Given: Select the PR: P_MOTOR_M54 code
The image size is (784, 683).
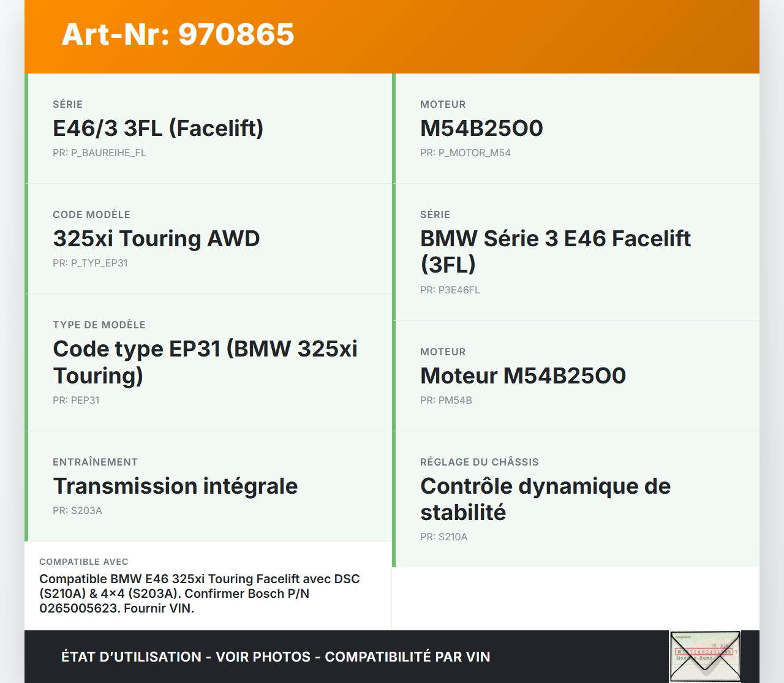Looking at the screenshot, I should (x=466, y=153).
